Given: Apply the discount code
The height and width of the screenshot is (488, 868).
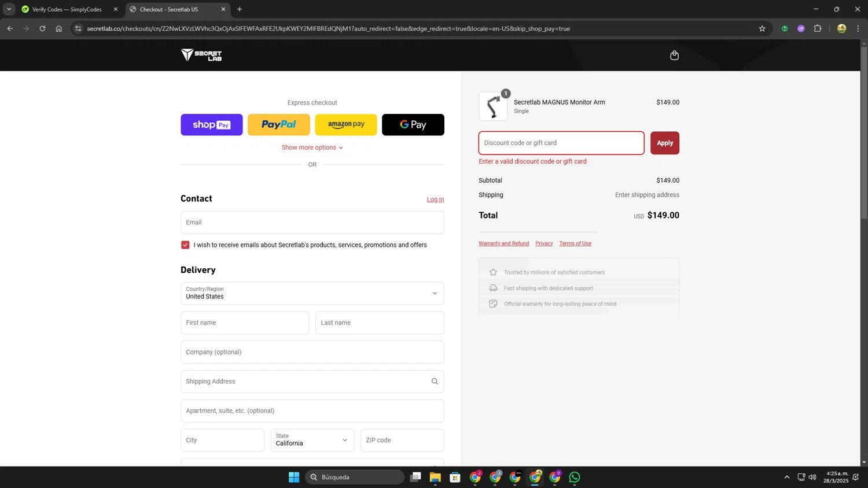Looking at the screenshot, I should click(665, 143).
